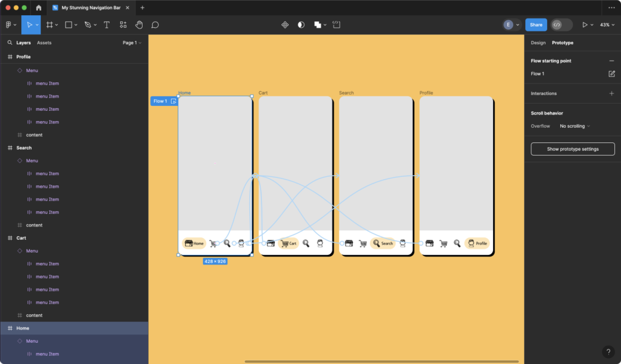The width and height of the screenshot is (621, 364).
Task: Toggle Dev Mode with the code switch
Action: point(558,25)
